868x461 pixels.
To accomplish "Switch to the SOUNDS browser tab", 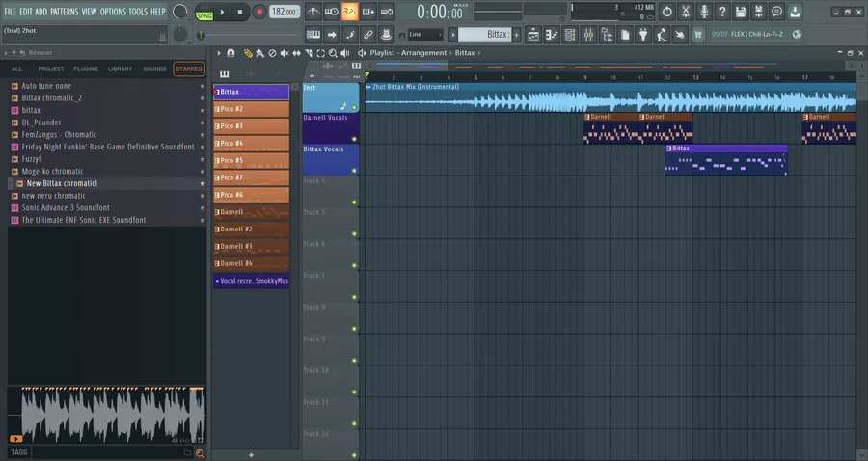I will coord(154,69).
